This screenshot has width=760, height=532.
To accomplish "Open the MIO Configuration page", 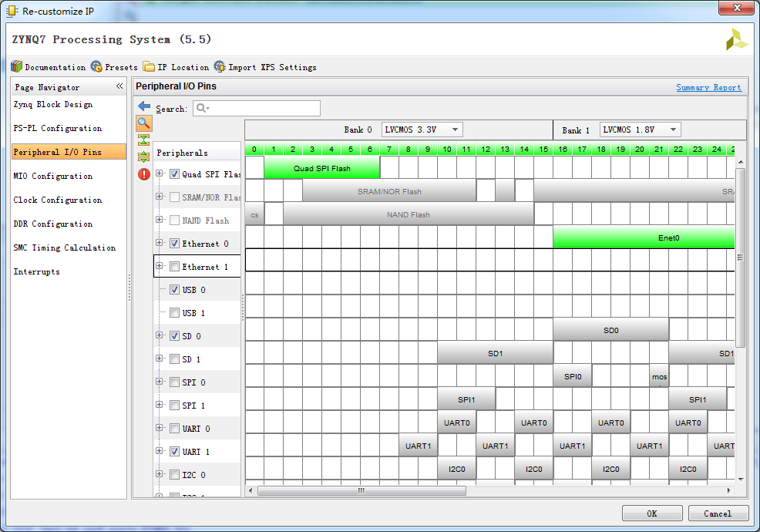I will (x=53, y=176).
